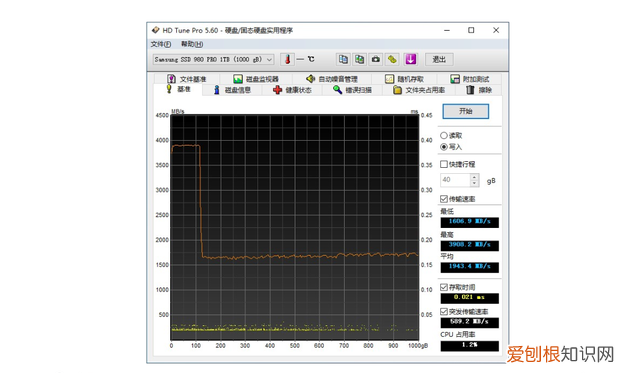Open the 磁盘监视器 disk monitor tab

(256, 79)
